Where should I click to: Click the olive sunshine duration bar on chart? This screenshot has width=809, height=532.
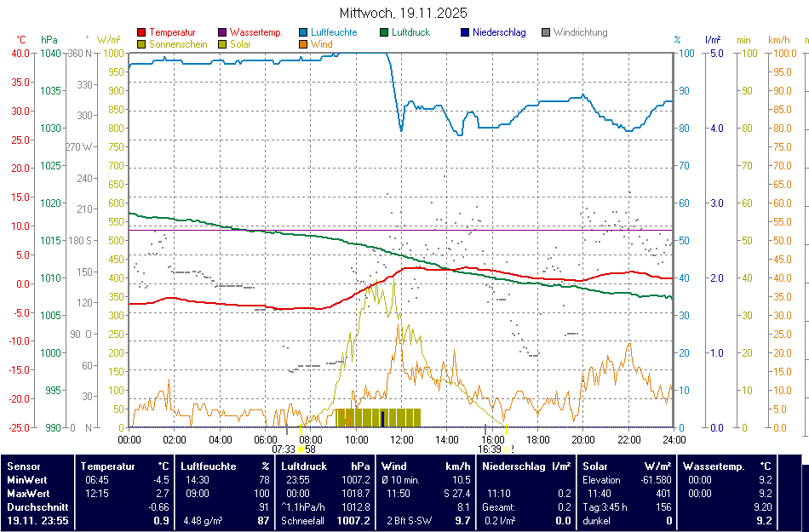378,417
